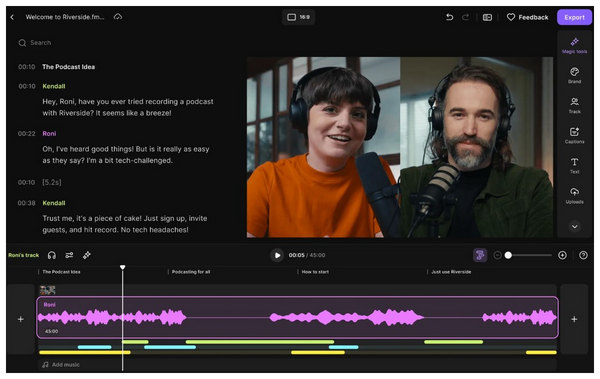Select the Podcasting for all chapter
The image size is (600, 379).
[x=191, y=272]
